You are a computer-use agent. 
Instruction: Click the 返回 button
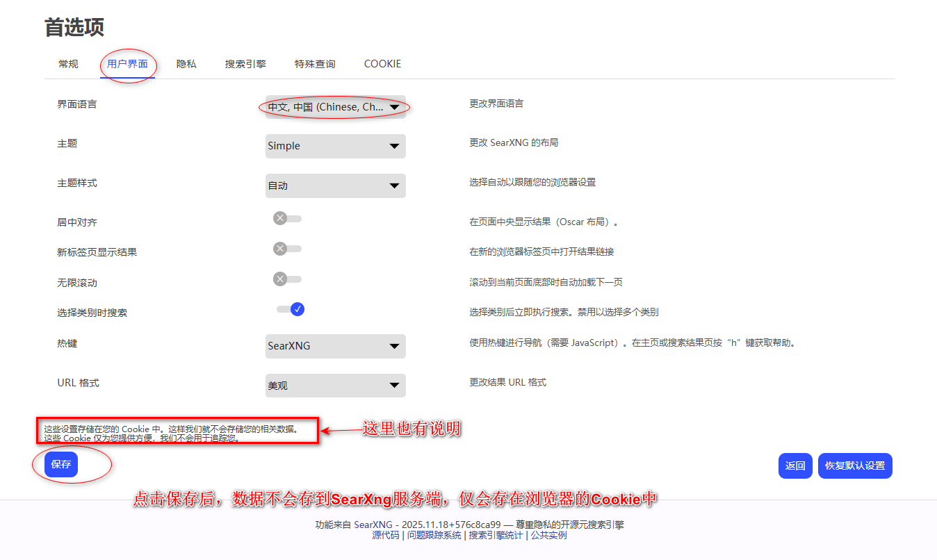[x=795, y=466]
